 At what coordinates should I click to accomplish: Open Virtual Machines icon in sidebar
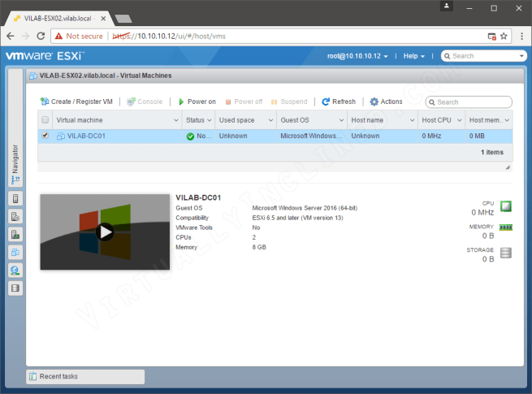(15, 253)
